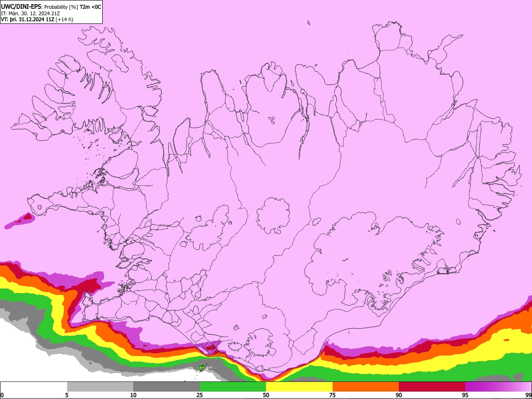Click the dark gray 10–25 legend band

coord(167,387)
